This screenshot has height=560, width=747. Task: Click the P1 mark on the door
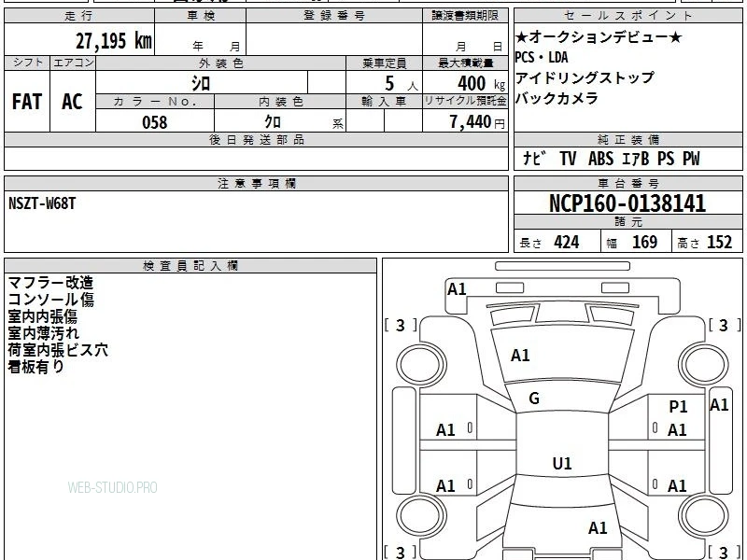(678, 407)
